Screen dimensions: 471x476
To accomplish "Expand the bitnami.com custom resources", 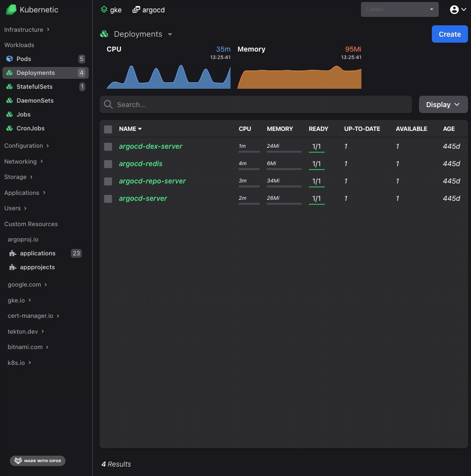I will [28, 347].
